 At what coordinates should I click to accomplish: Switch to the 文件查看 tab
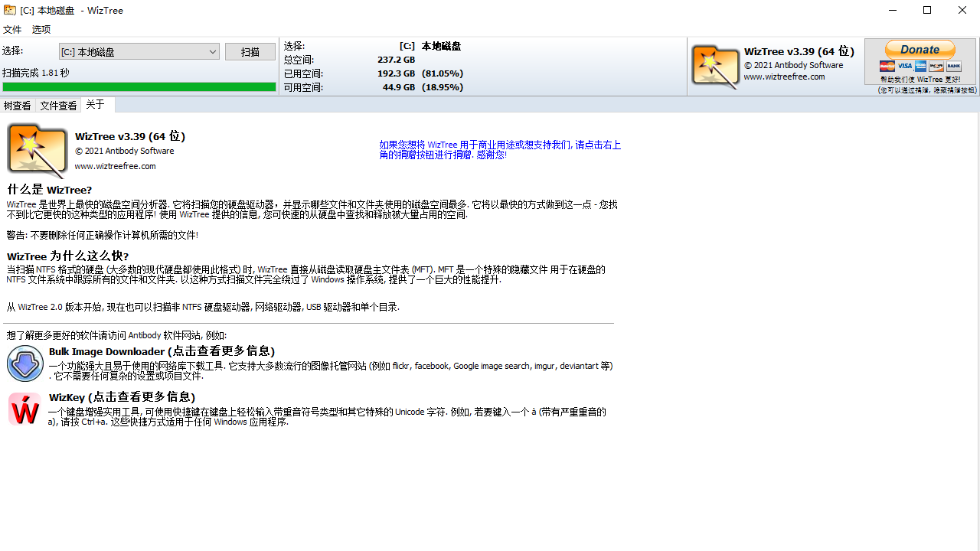click(57, 105)
